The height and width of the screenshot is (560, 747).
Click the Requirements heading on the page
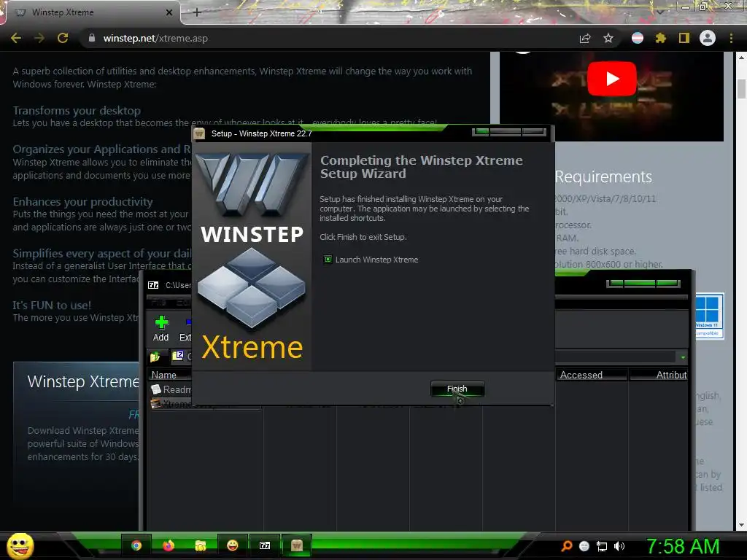pyautogui.click(x=603, y=176)
